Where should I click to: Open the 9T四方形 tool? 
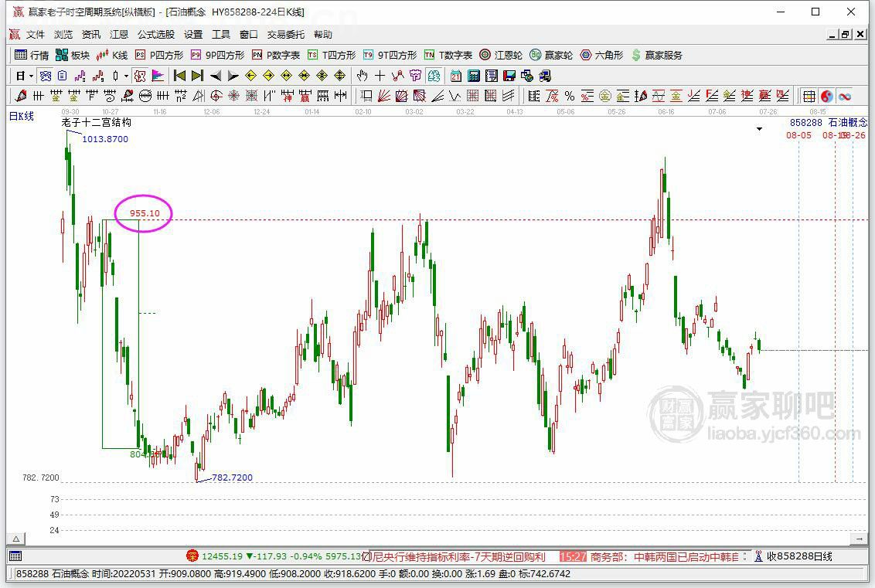[390, 55]
